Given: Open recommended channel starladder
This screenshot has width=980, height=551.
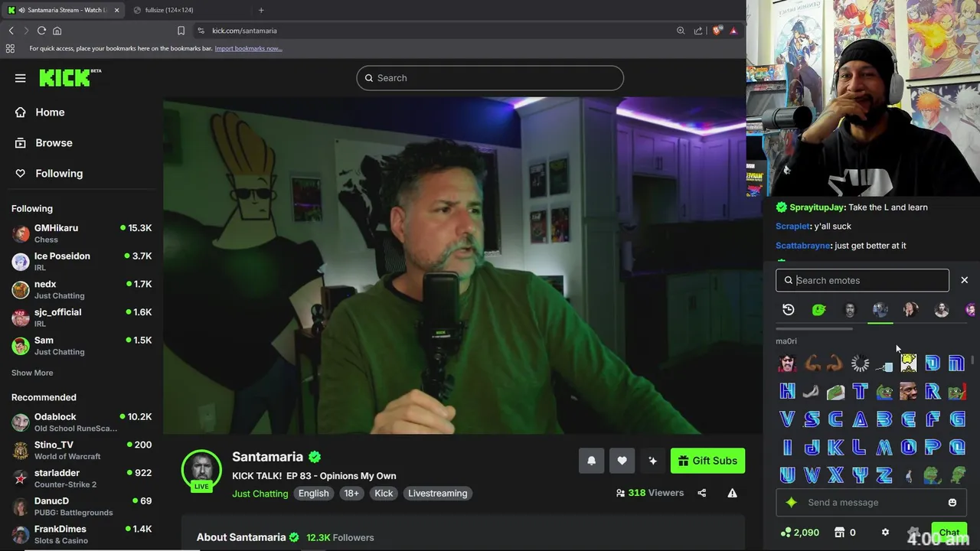Looking at the screenshot, I should click(81, 478).
